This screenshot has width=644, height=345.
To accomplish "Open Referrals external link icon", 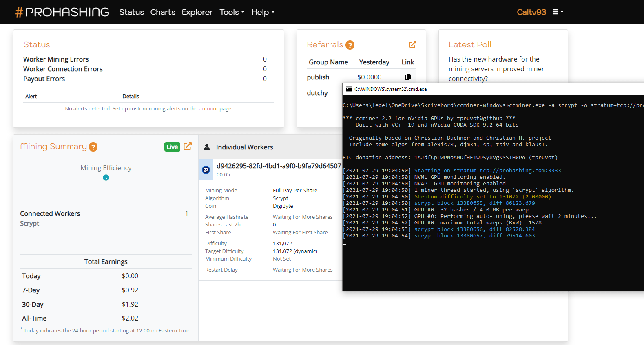I will [412, 44].
